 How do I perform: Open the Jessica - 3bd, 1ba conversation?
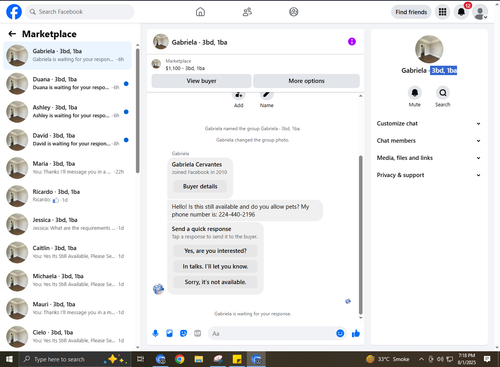click(67, 224)
